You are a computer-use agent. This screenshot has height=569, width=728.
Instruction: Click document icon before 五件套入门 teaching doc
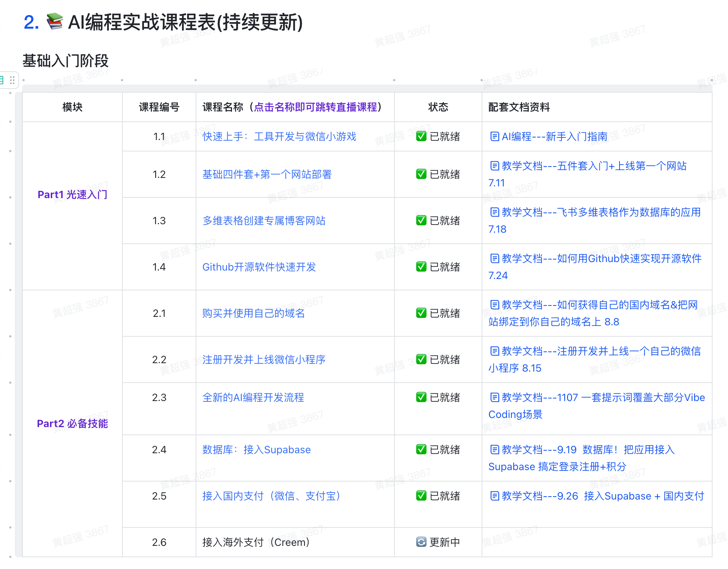pos(495,166)
